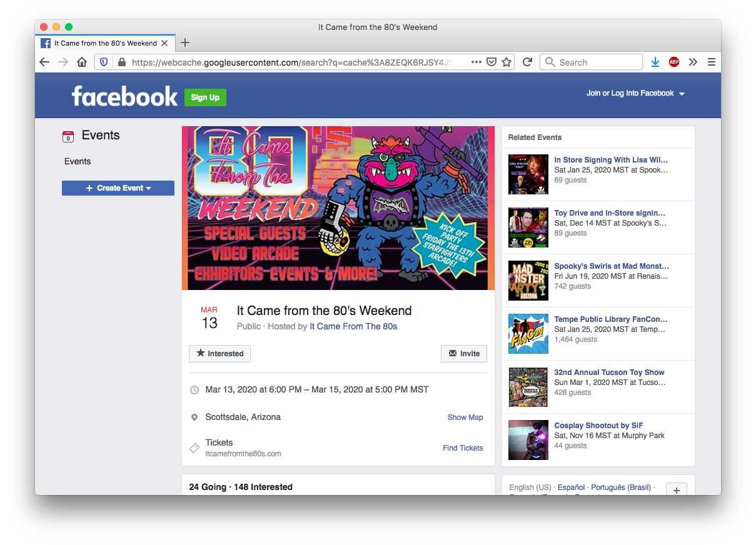Click the Cosplay Shootout event thumbnail
Viewport: 756px width, 545px height.
point(528,440)
